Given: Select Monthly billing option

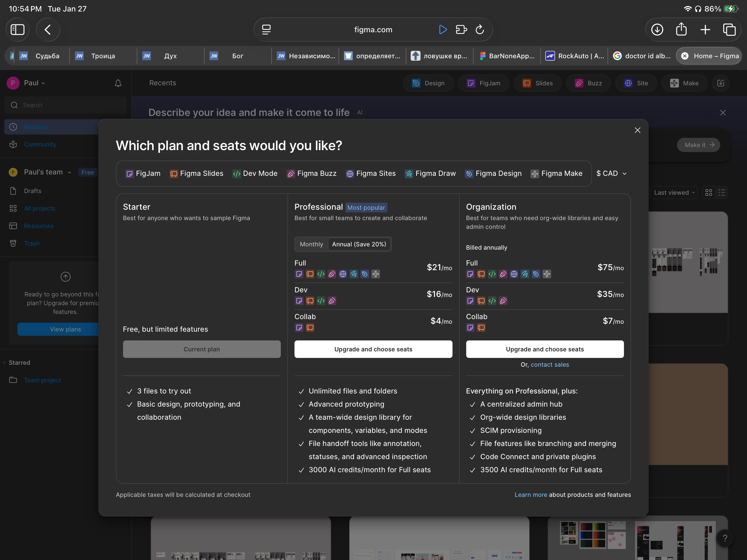Looking at the screenshot, I should [x=311, y=244].
